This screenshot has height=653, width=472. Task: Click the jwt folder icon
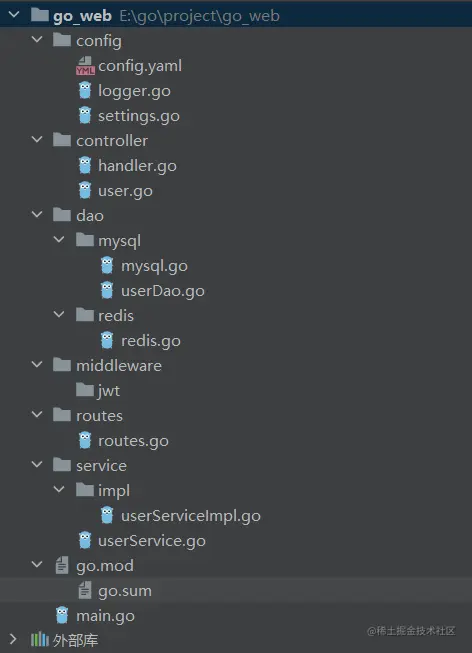point(85,390)
